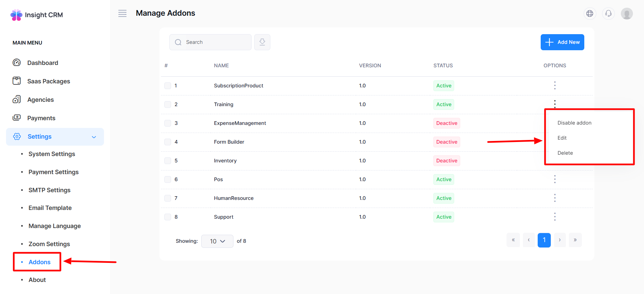Choose Disable addon from the menu

574,123
